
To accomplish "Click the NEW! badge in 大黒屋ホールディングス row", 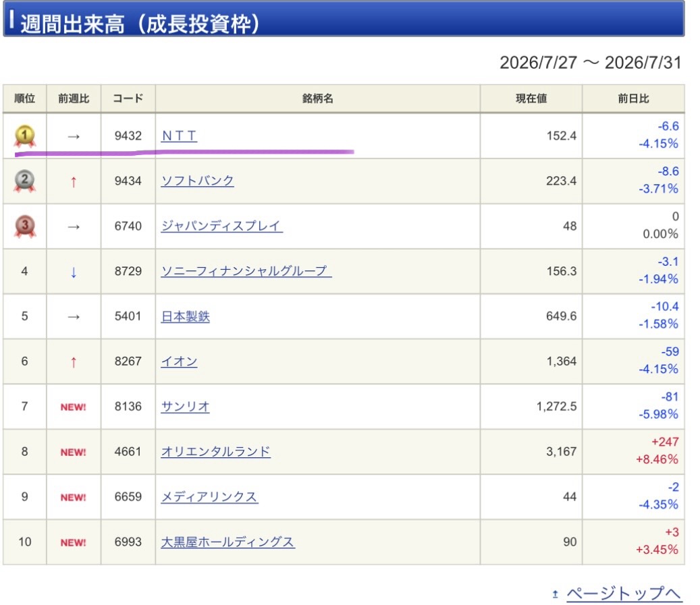I will pyautogui.click(x=73, y=542).
